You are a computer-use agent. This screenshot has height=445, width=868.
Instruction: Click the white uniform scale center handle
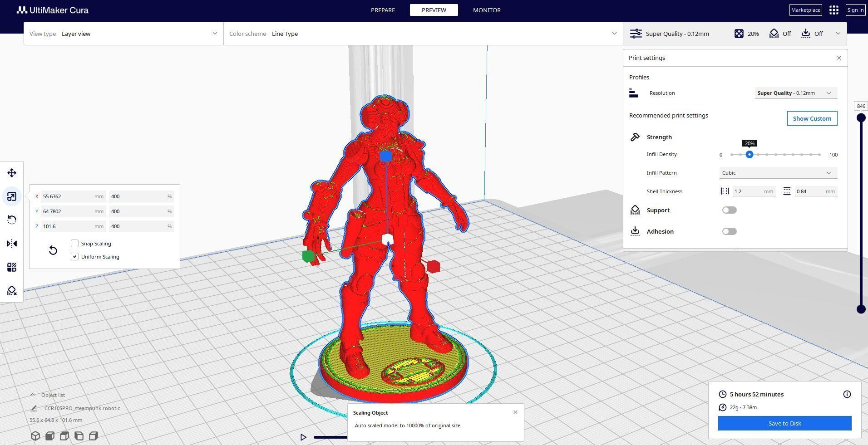pos(387,239)
